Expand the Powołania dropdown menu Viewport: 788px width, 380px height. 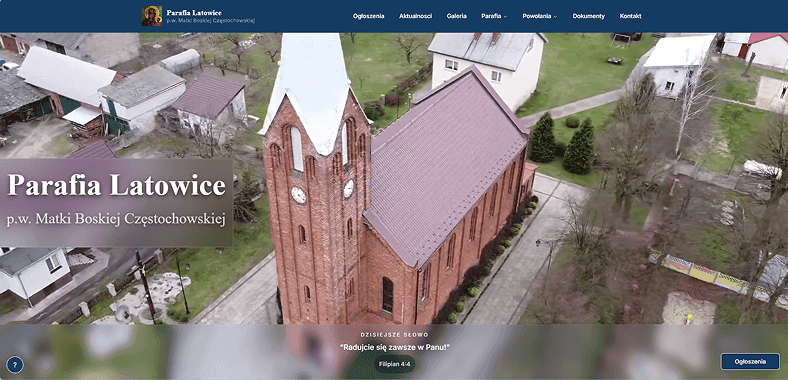539,16
